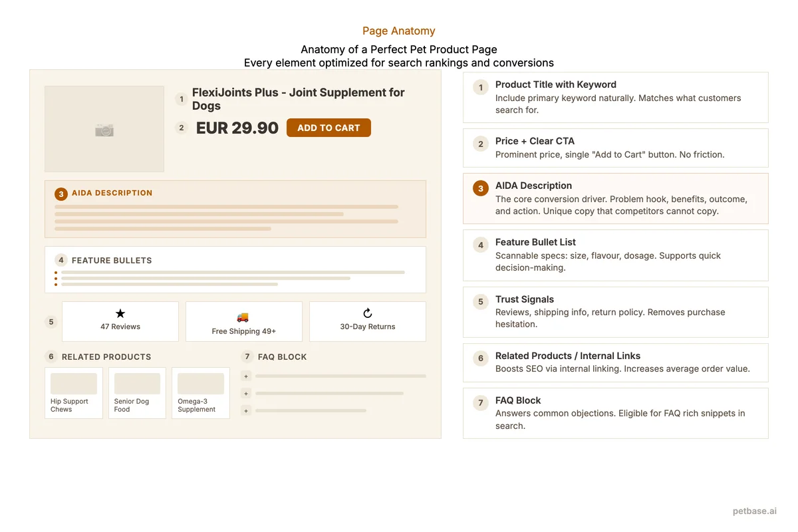Open the Omega-3 Supplement related product
This screenshot has height=532, width=798.
[x=200, y=392]
